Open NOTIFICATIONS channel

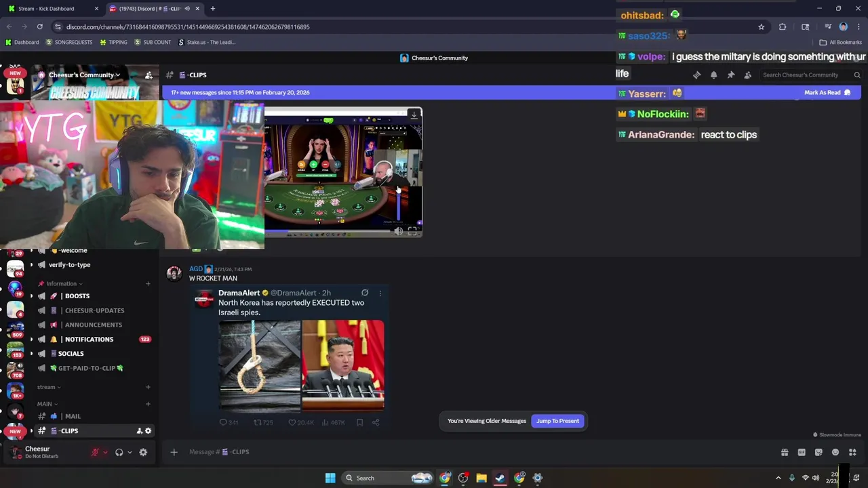(94, 339)
